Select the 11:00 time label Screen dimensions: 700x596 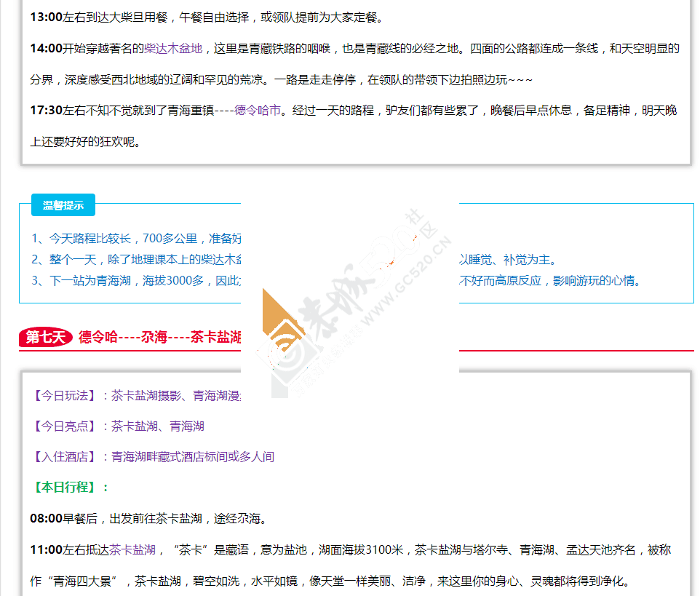[46, 549]
